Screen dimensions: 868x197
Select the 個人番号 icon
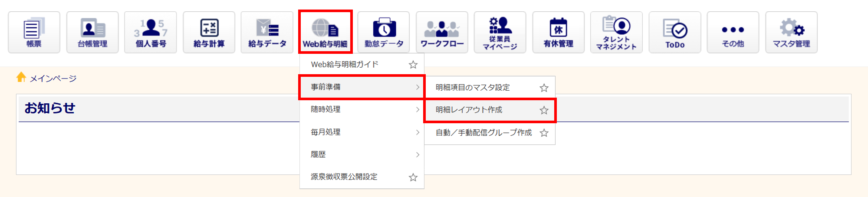coord(151,33)
